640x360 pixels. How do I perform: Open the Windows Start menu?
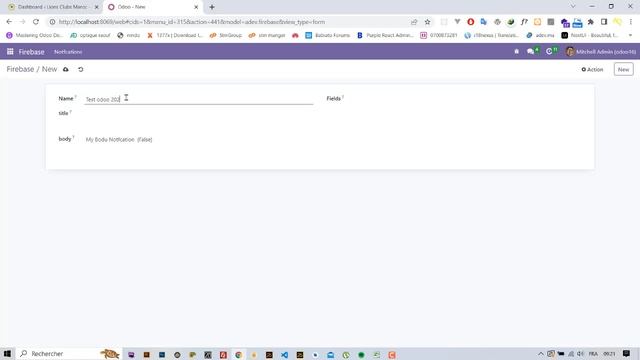coord(7,353)
